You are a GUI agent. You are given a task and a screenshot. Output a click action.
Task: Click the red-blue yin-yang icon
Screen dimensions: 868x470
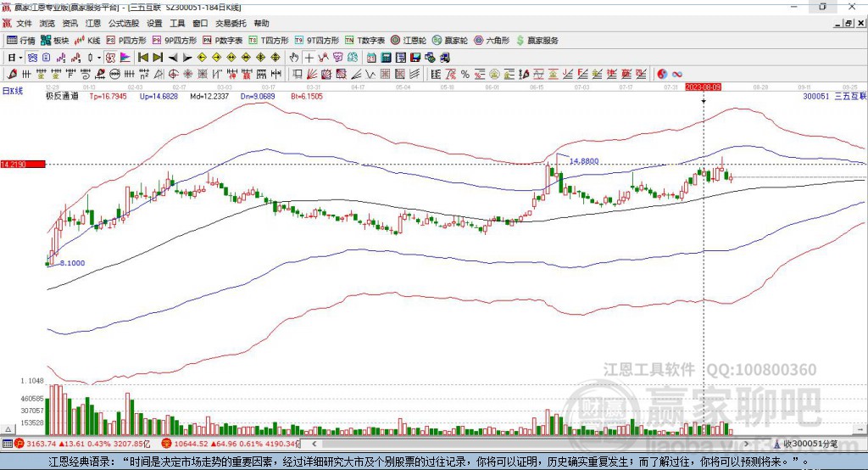[662, 75]
